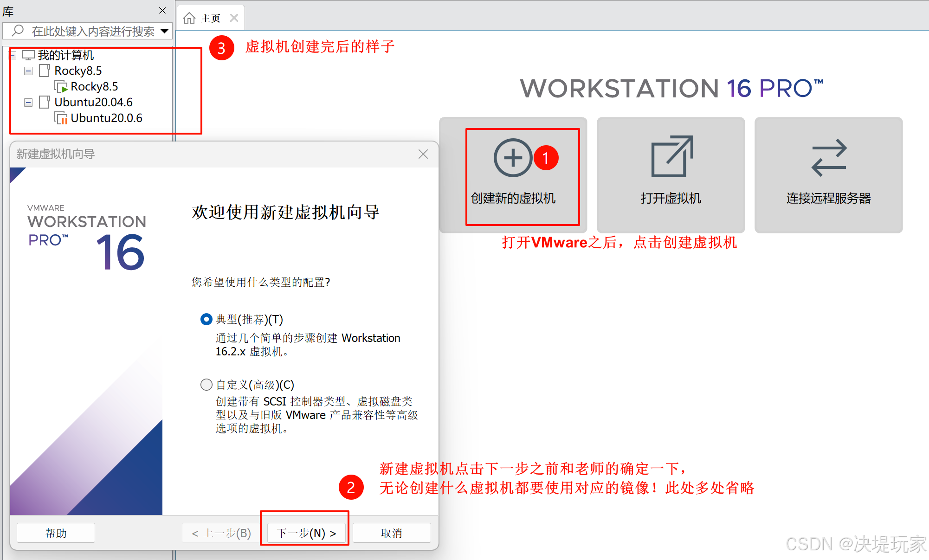
Task: Switch to the 主页 tab
Action: pyautogui.click(x=211, y=18)
